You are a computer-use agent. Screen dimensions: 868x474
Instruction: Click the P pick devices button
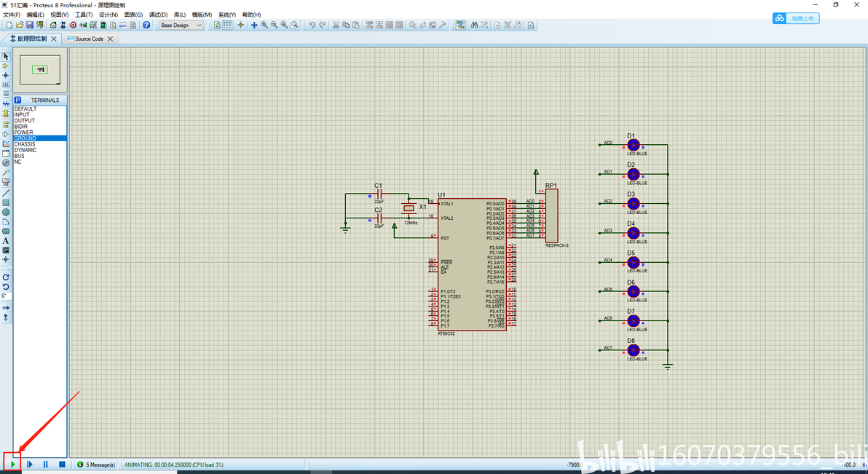[x=18, y=100]
